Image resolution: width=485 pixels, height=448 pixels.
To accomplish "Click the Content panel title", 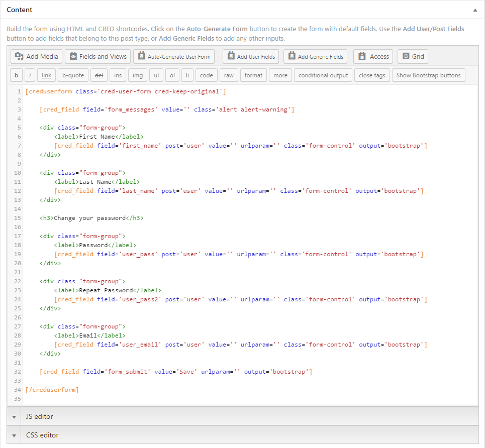I will [x=19, y=10].
